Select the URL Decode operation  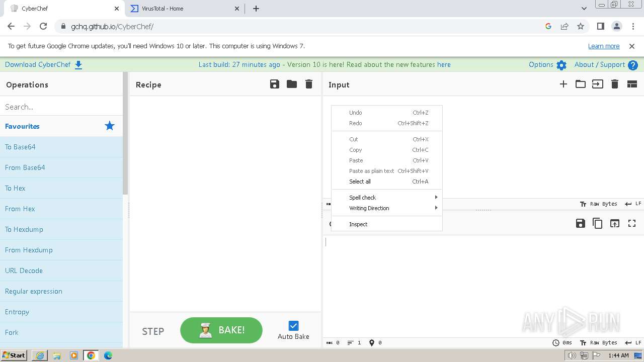click(x=61, y=270)
